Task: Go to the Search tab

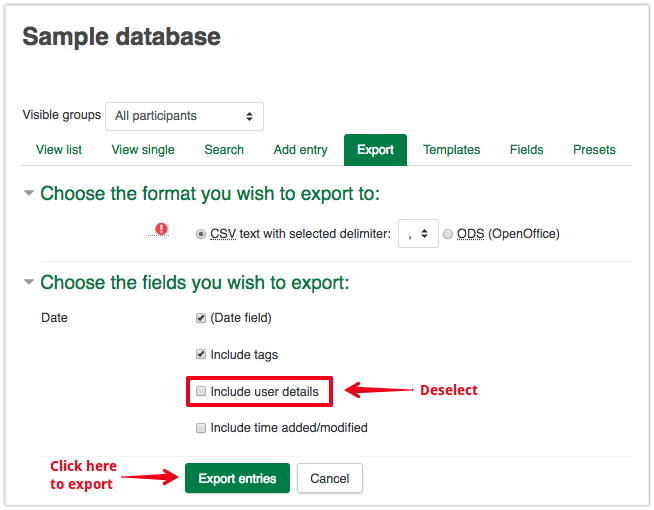Action: [x=224, y=150]
